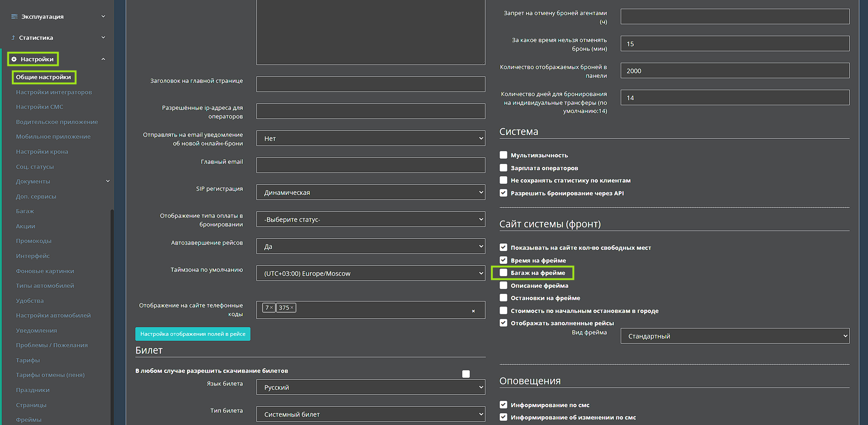Click the Эксплуатация menu icon
Image resolution: width=868 pixels, height=425 pixels.
pyautogui.click(x=14, y=16)
